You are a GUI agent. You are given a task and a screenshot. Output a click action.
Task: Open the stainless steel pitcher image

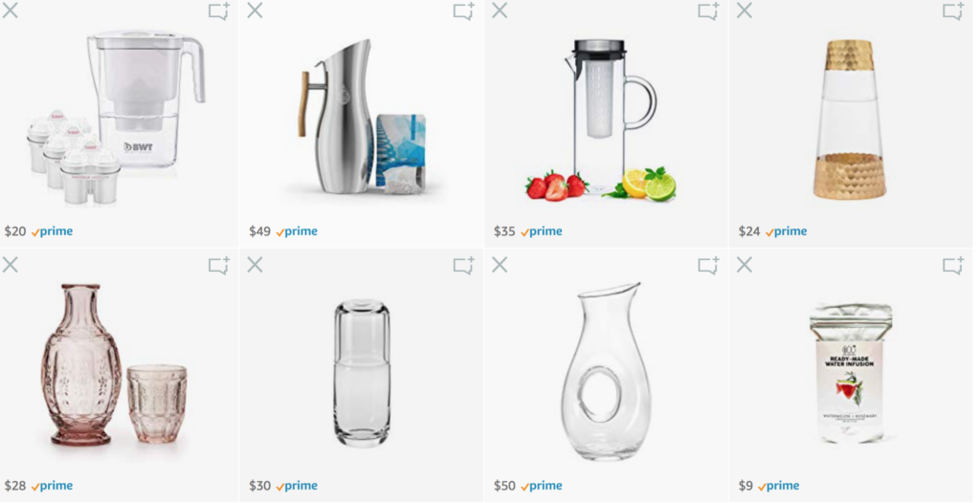[363, 117]
